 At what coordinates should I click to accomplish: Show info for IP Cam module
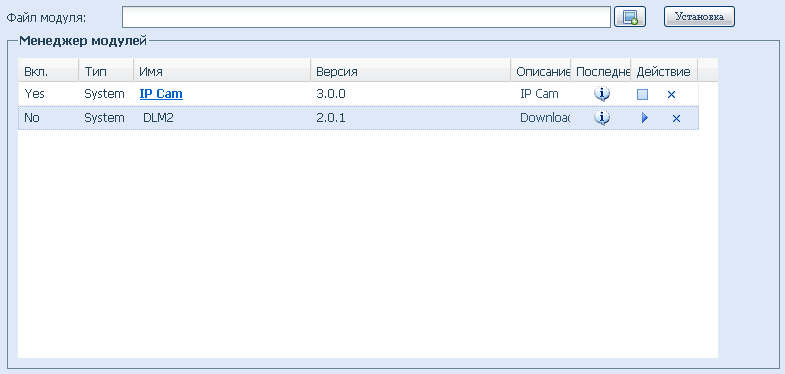pos(602,94)
